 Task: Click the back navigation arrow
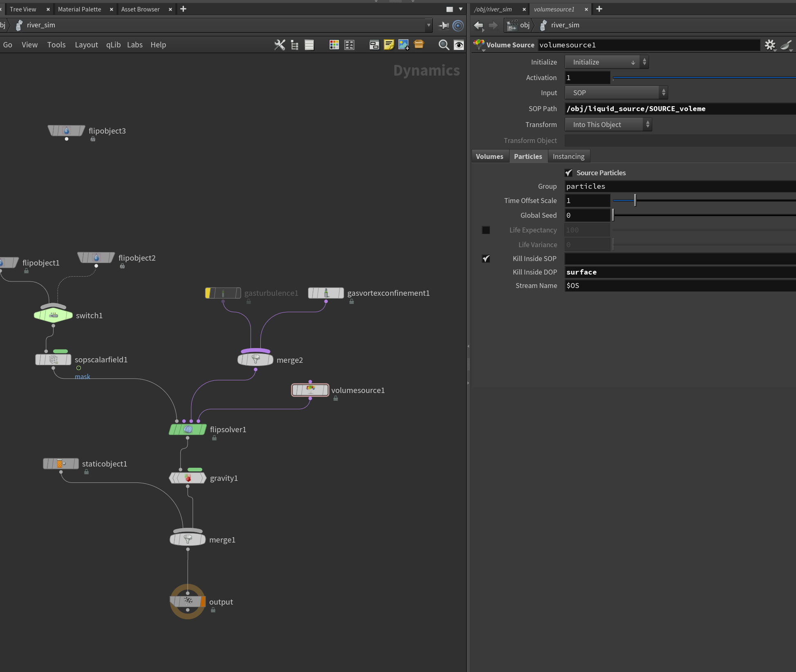point(478,25)
